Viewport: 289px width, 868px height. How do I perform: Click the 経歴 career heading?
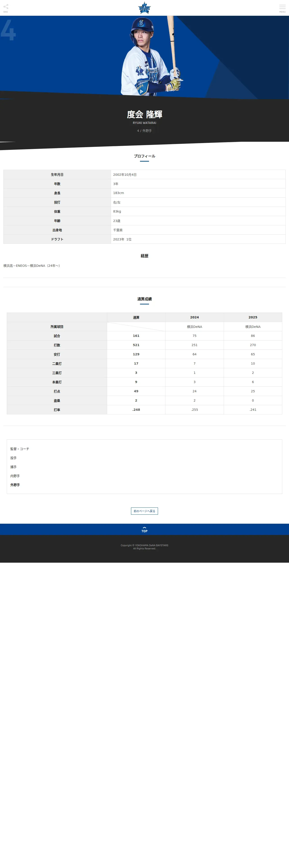tap(144, 256)
